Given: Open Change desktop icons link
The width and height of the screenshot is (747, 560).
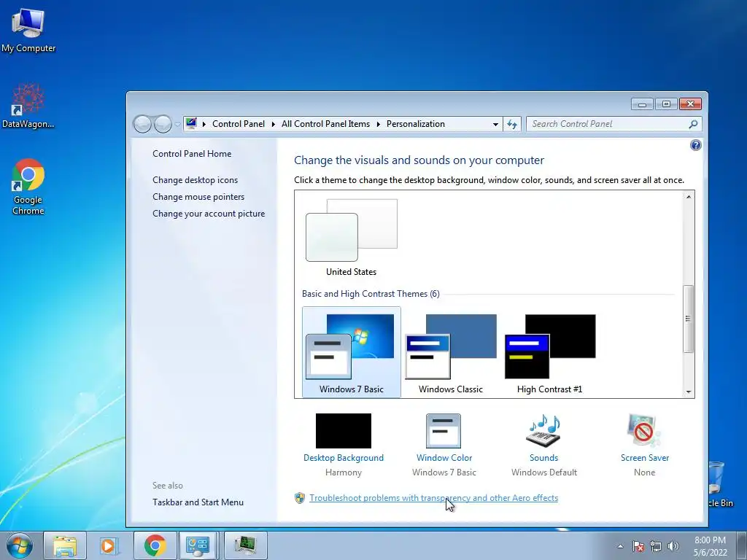Looking at the screenshot, I should (x=196, y=180).
